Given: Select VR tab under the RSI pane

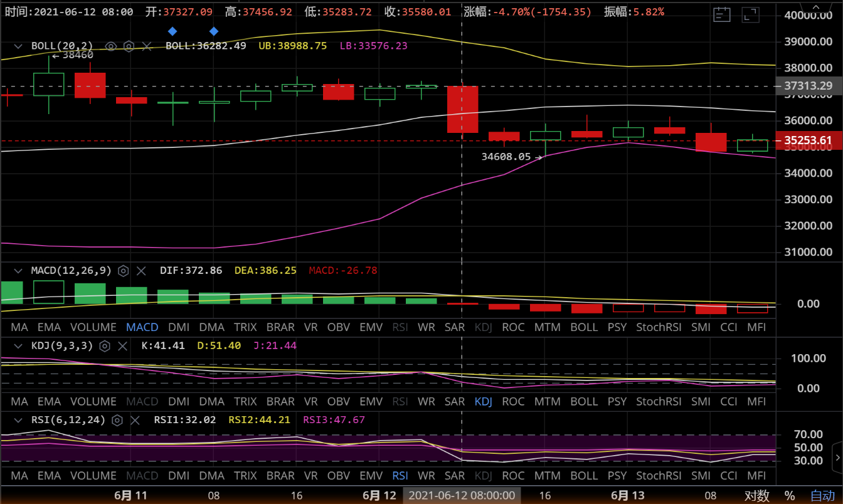Looking at the screenshot, I should pos(310,476).
